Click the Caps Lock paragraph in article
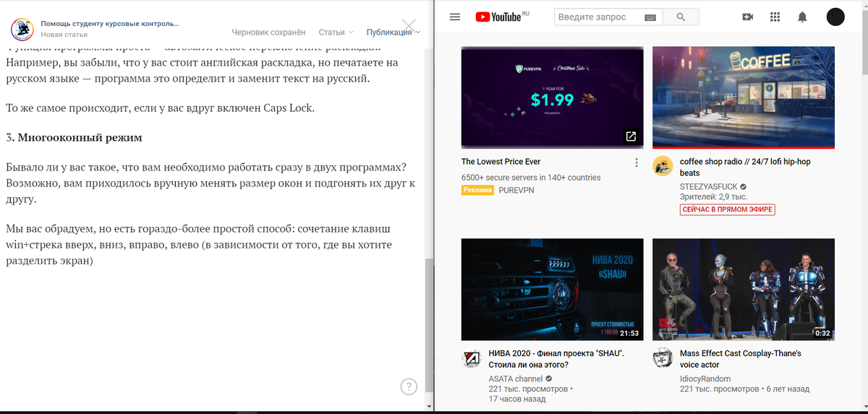Screen dimensions: 868x414 [161, 108]
